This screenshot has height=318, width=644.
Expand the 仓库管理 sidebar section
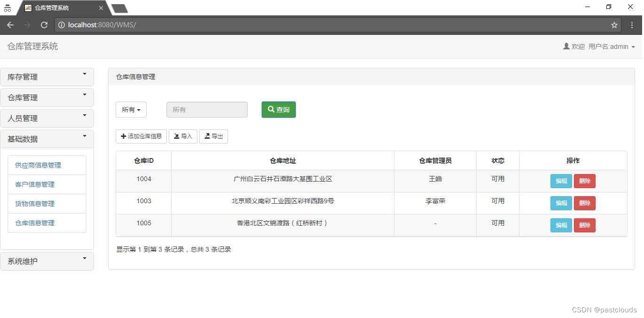pyautogui.click(x=47, y=97)
